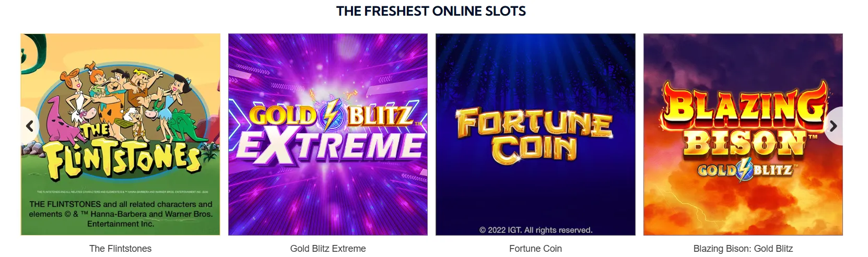Image resolution: width=868 pixels, height=257 pixels.
Task: Click "Blazing Bison: Gold Blitz" caption link
Action: coord(743,249)
